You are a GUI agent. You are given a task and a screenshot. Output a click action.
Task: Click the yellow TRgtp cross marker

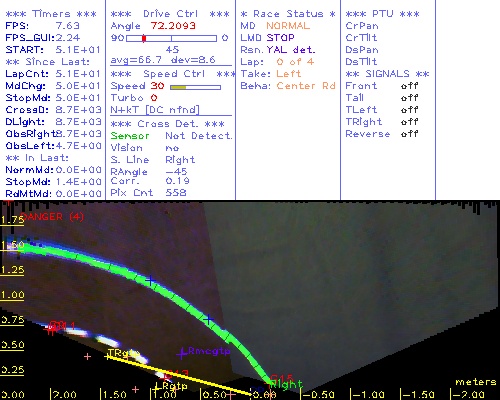107,357
